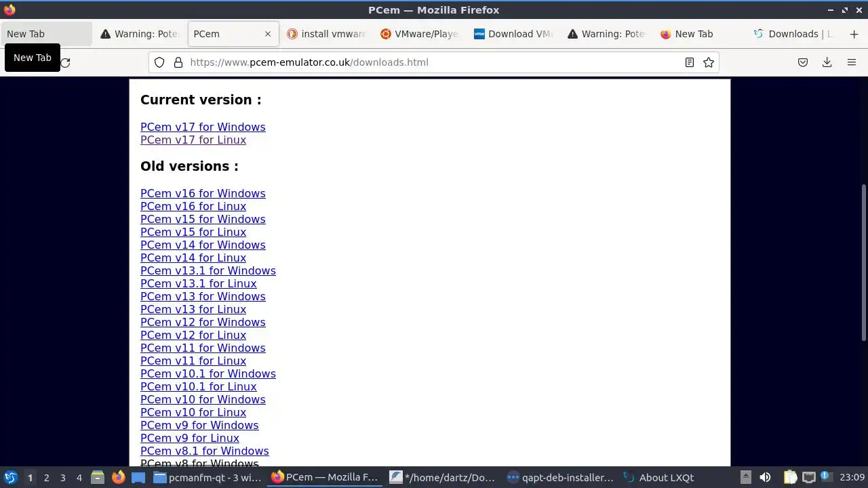
Task: Open the clipboard manager tray icon
Action: (790, 477)
